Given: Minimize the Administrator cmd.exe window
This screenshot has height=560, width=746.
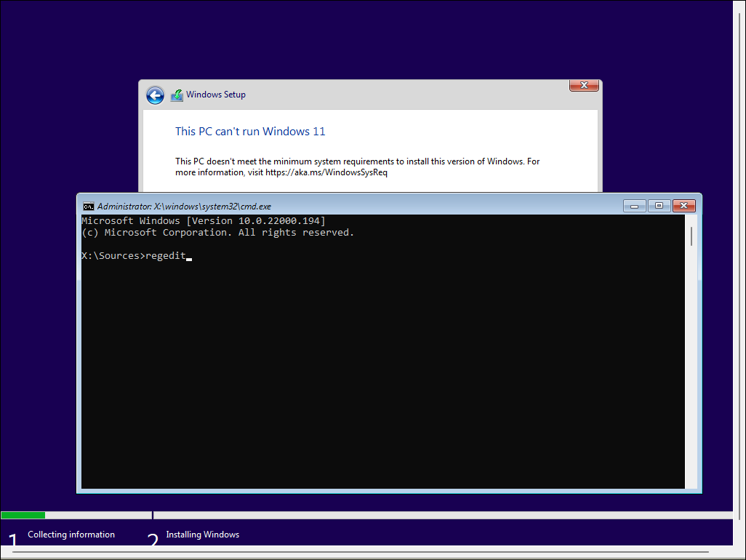Looking at the screenshot, I should 634,206.
